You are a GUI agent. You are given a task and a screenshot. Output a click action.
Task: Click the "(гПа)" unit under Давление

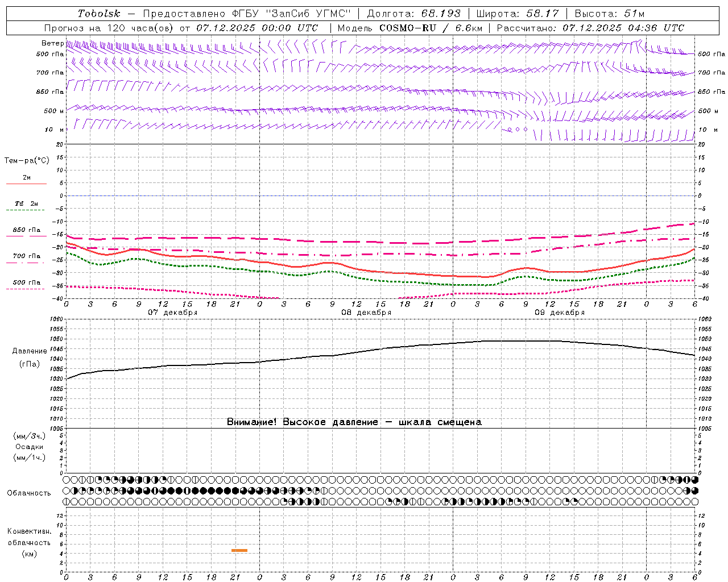tap(30, 364)
